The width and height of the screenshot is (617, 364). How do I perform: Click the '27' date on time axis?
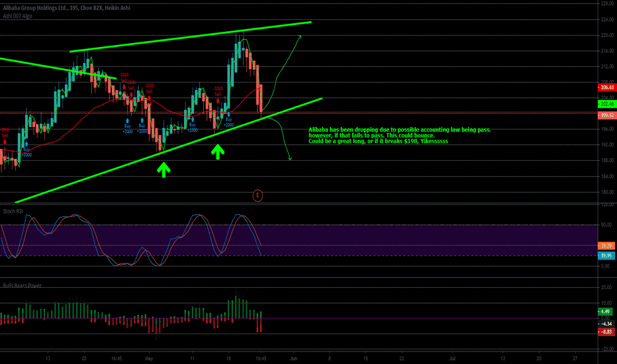(x=575, y=359)
